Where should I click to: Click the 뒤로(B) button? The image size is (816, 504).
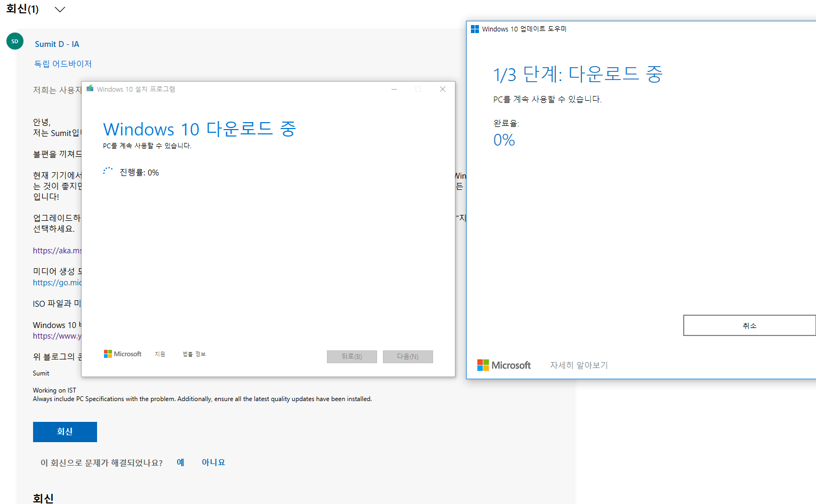click(x=352, y=357)
